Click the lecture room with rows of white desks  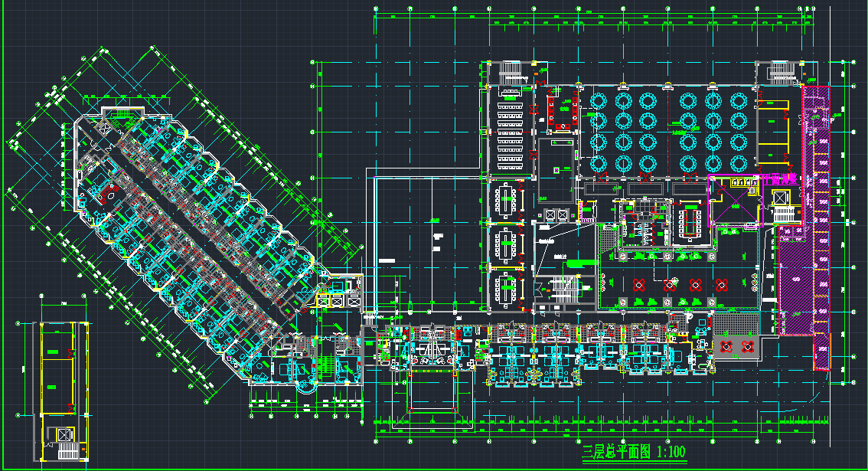(x=509, y=130)
